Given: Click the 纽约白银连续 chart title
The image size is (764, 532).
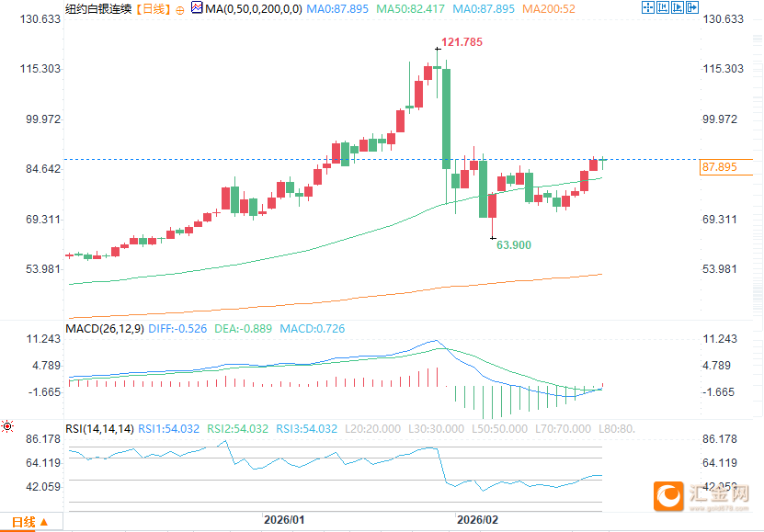Looking at the screenshot, I should 98,9.
